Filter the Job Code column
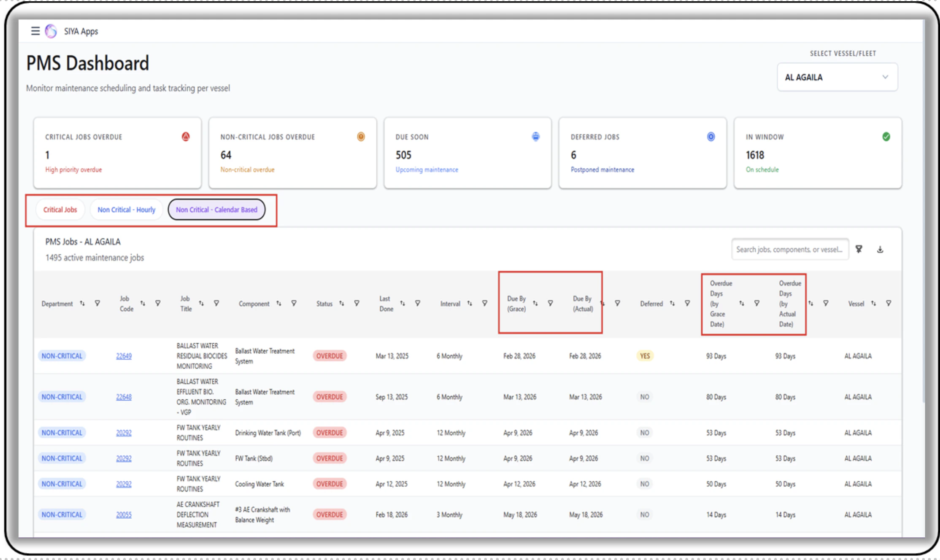The image size is (940, 560). 158,303
